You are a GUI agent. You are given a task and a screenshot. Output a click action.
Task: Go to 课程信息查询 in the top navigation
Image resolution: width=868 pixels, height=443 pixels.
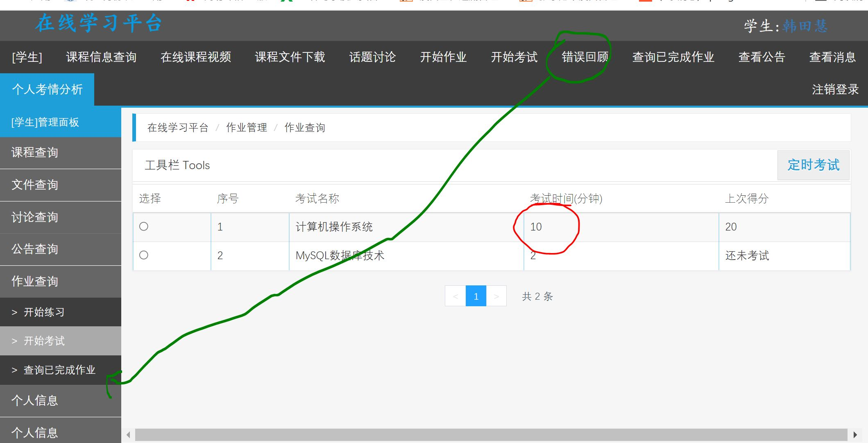101,57
